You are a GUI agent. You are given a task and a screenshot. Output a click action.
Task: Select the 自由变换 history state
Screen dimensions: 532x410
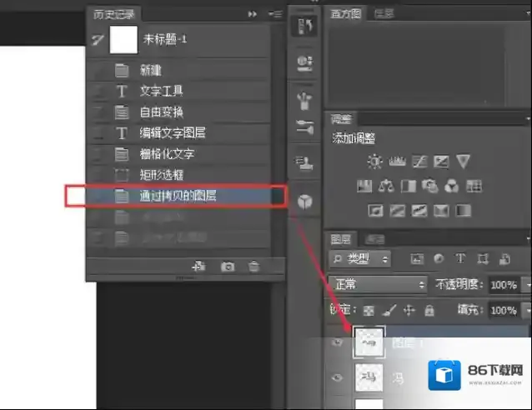[x=161, y=112]
